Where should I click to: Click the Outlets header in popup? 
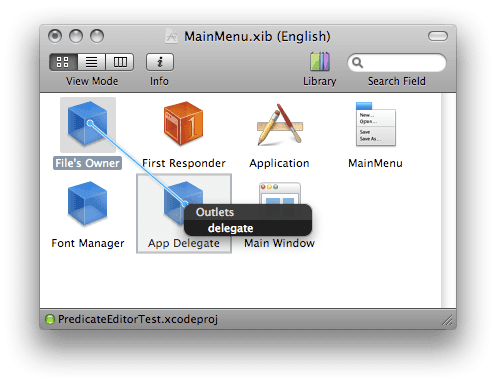point(215,212)
